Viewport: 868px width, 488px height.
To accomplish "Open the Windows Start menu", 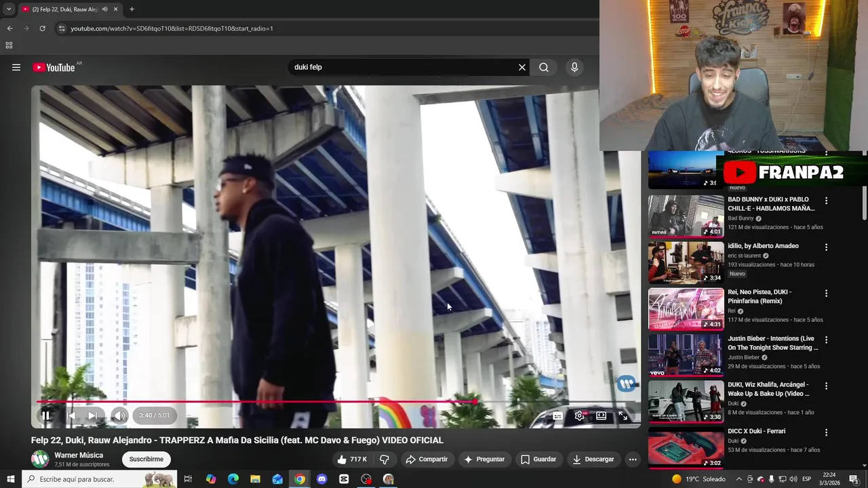I will (11, 479).
